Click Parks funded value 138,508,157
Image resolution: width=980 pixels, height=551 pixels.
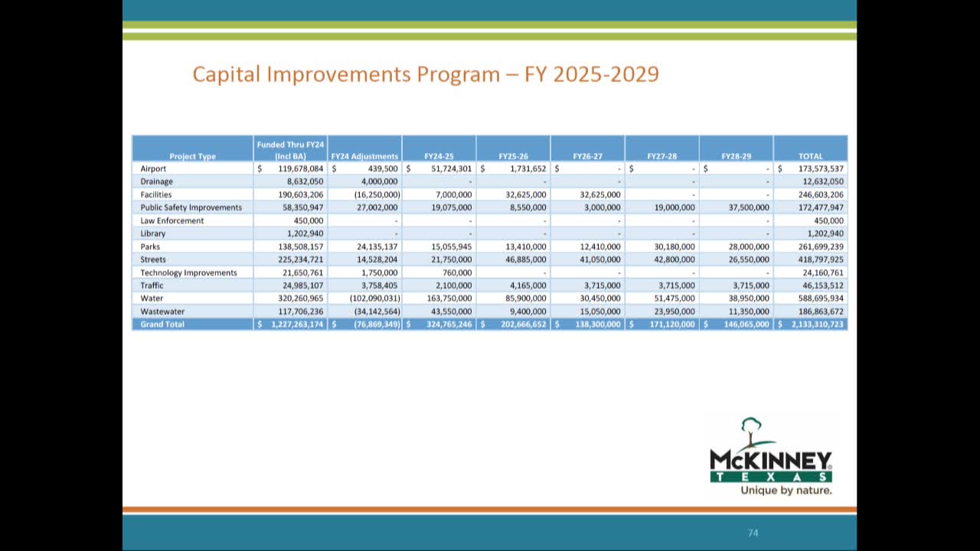click(300, 246)
